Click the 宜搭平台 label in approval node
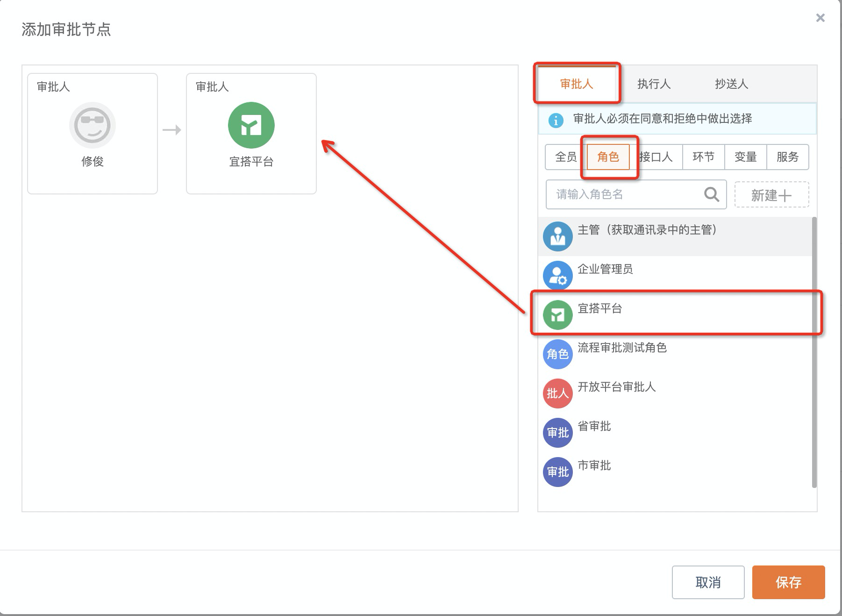The image size is (842, 616). coord(251,162)
